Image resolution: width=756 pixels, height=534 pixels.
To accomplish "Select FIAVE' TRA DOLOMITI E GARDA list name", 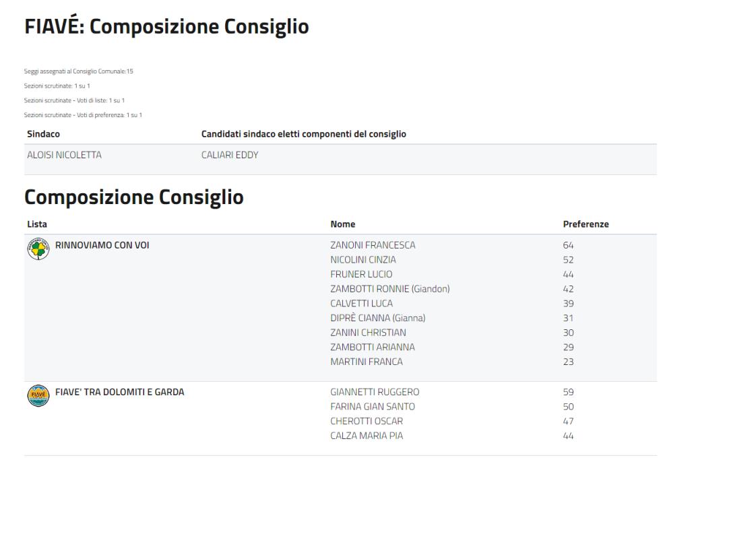I will (x=119, y=392).
